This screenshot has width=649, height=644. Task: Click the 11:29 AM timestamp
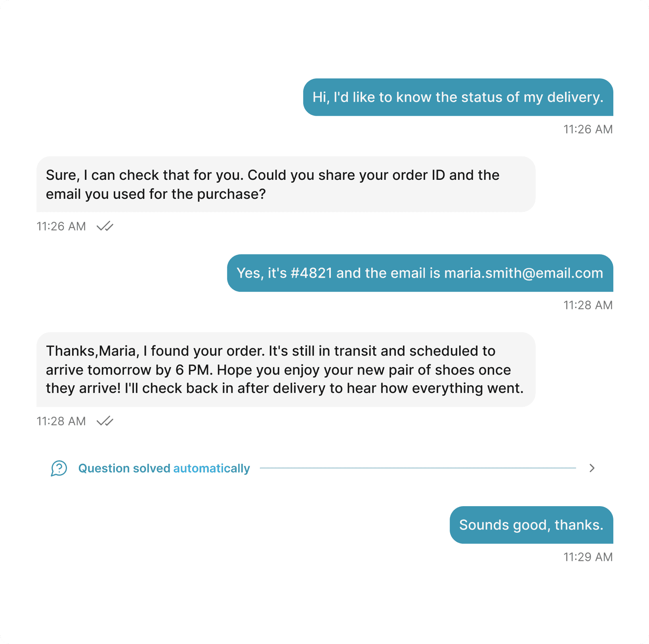(588, 557)
